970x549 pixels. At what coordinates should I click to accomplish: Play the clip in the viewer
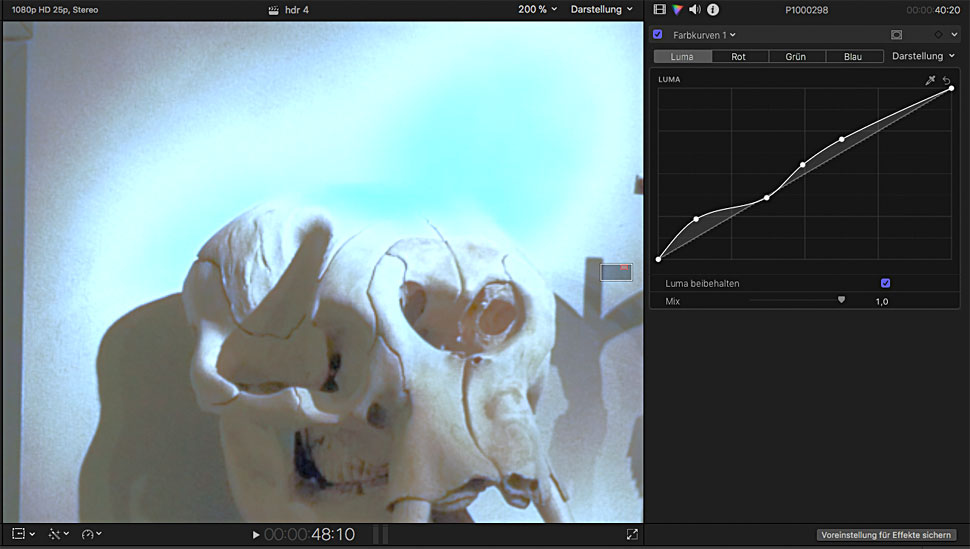coord(255,535)
